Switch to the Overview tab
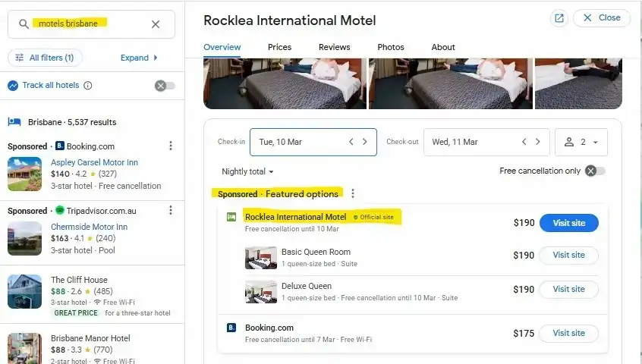Screen dimensions: 642x364 (x=222, y=47)
